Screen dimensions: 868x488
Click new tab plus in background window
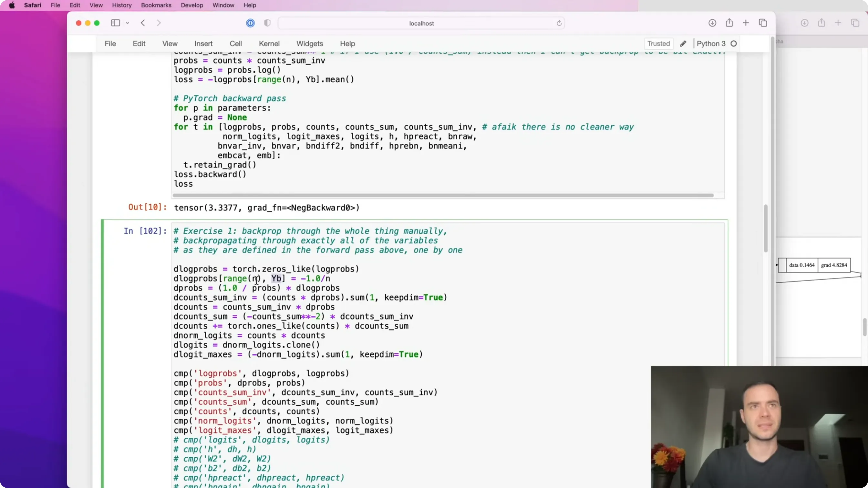click(838, 23)
